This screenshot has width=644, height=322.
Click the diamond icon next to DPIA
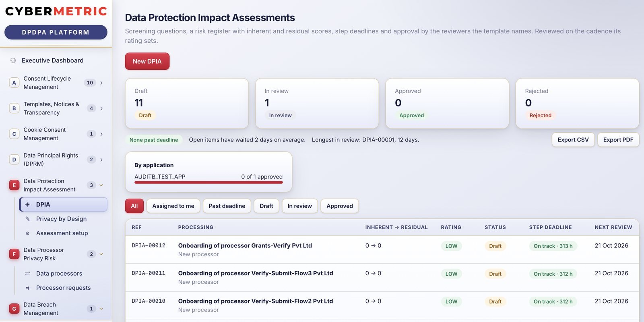pos(28,205)
